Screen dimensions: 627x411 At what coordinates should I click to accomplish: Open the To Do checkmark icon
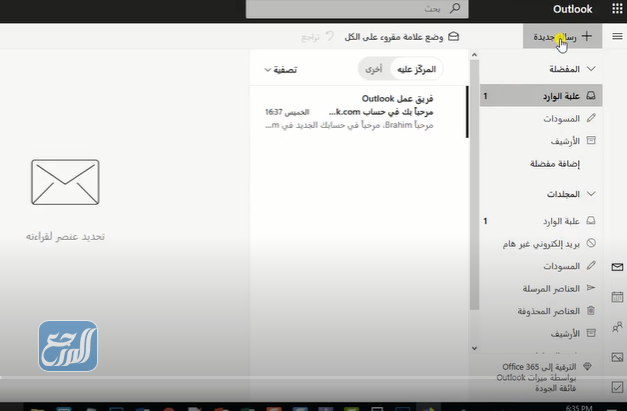617,386
